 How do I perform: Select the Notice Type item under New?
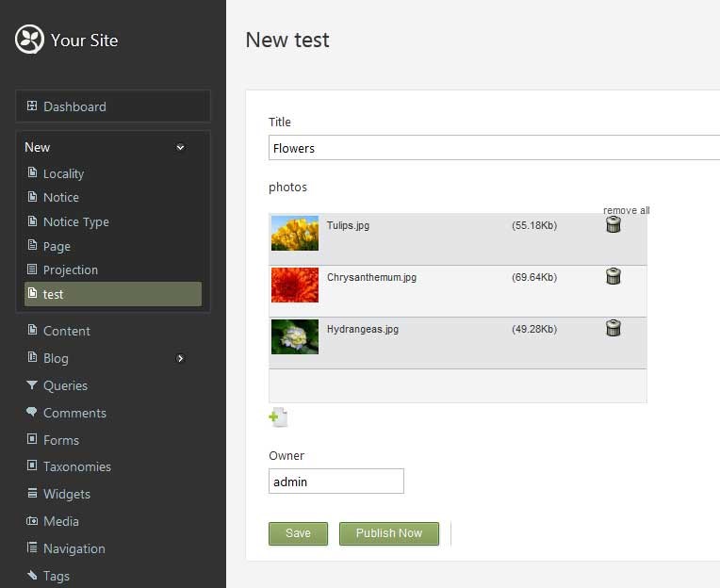75,221
